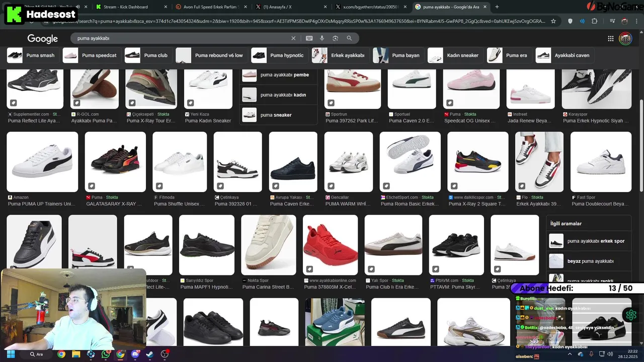The image size is (644, 362).
Task: Open the Amazon Puma UP Trainers image
Action: pos(42,162)
